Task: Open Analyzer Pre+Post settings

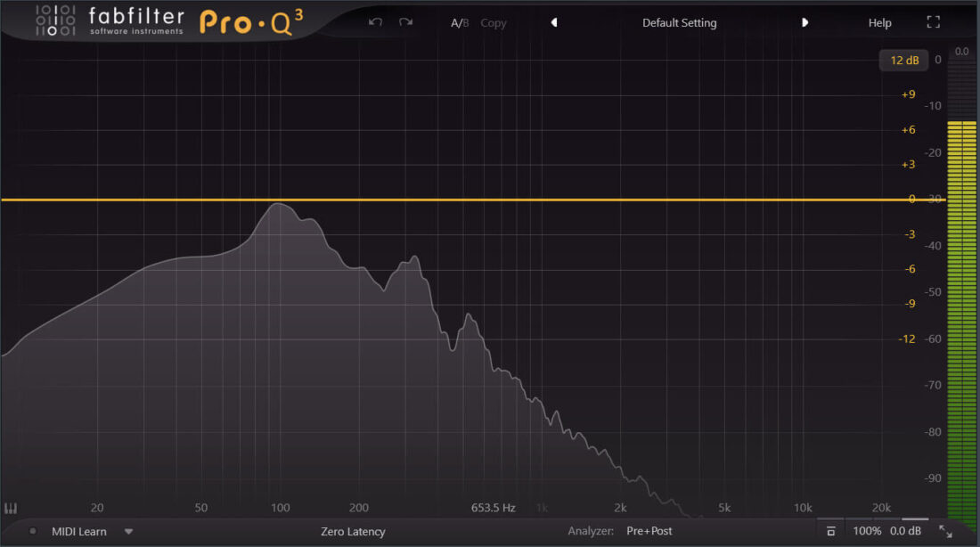Action: 649,531
